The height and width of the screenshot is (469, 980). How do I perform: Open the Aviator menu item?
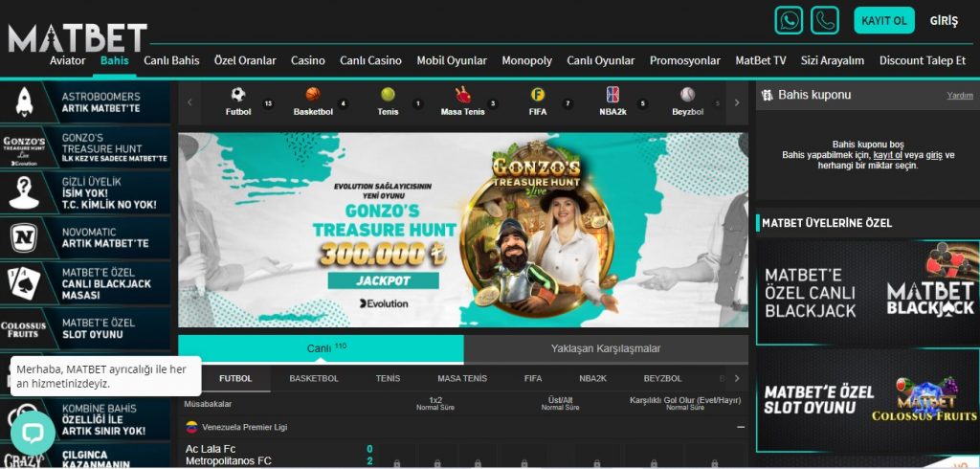(68, 60)
